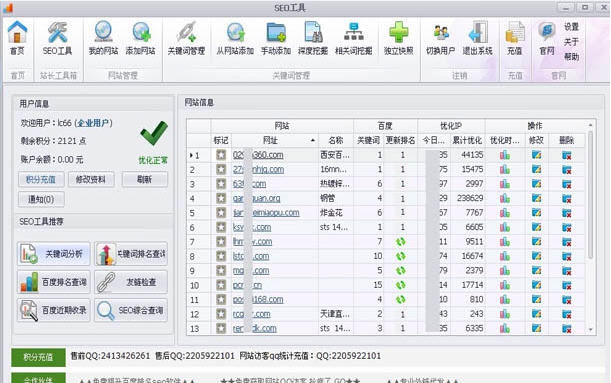Launch 百度排名查询
Viewport: 611px width, 383px height.
pos(54,282)
